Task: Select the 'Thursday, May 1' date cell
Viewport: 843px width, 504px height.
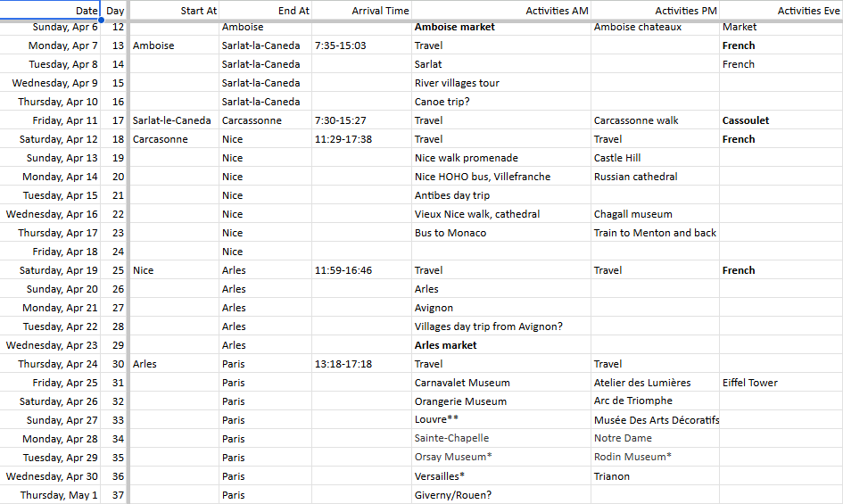Action: 50,495
